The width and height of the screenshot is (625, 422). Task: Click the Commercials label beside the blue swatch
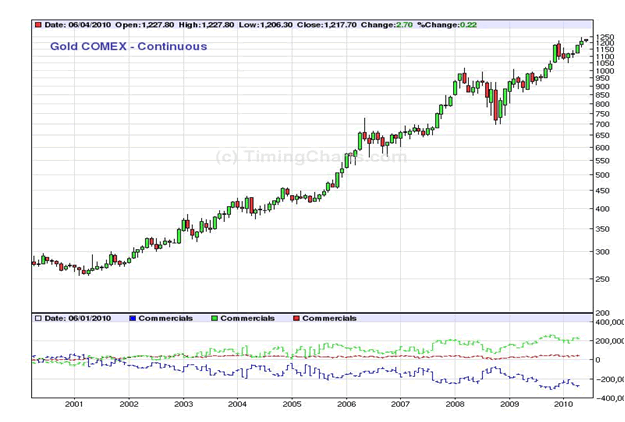coord(166,318)
